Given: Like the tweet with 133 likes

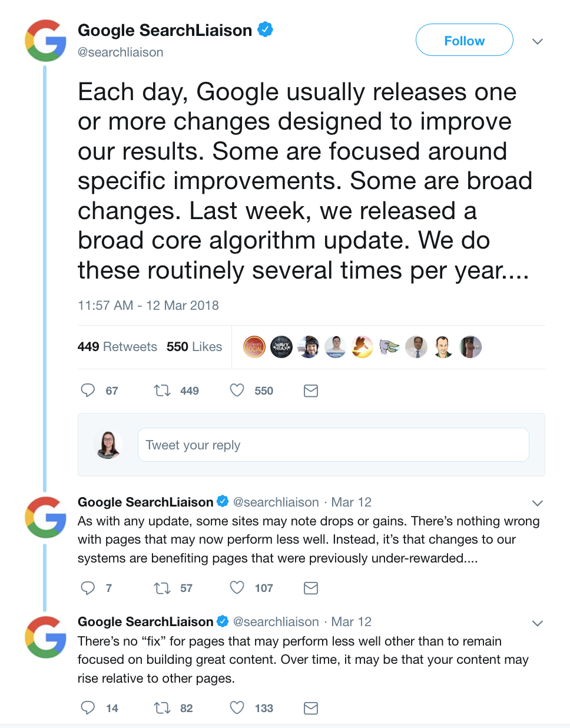Looking at the screenshot, I should [x=237, y=708].
